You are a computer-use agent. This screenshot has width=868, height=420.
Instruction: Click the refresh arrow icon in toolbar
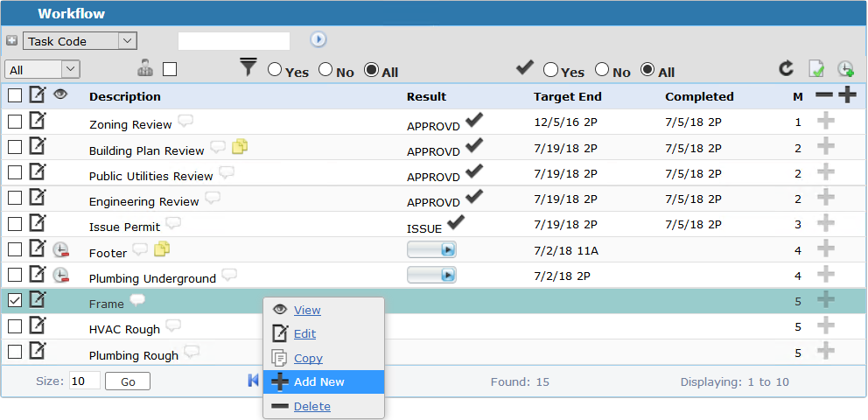pos(787,68)
